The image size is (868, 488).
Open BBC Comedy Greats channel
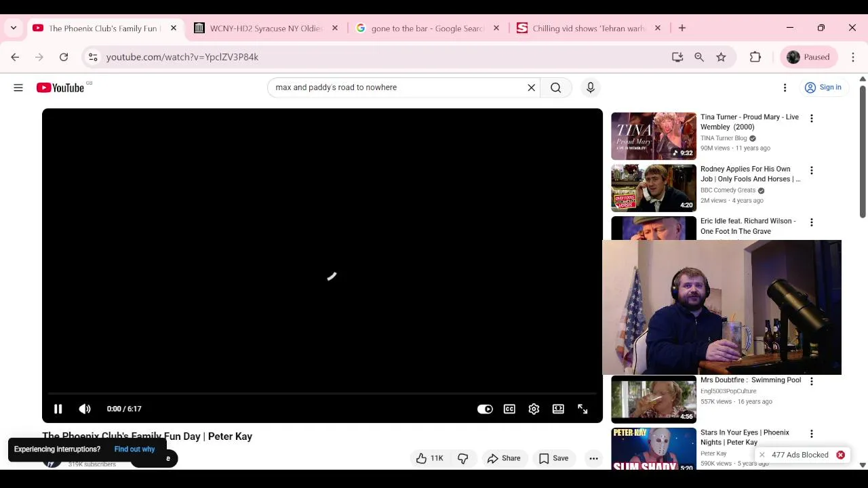click(728, 190)
